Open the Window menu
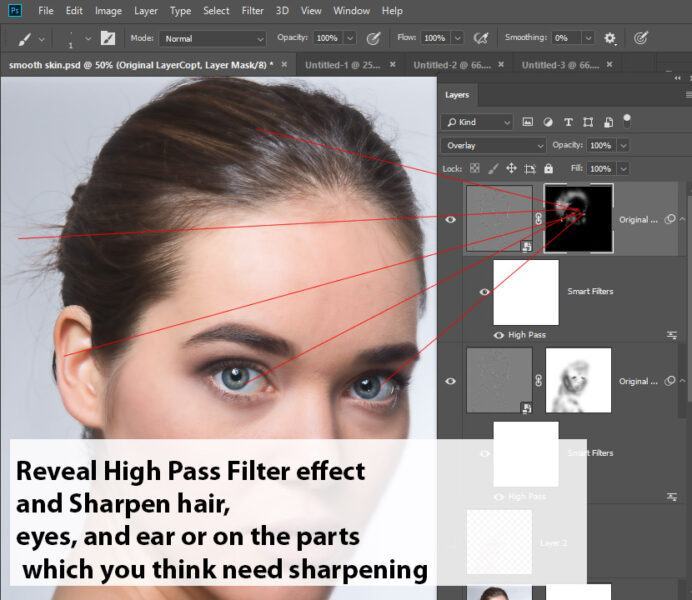Screen dimensions: 692x600 [351, 11]
